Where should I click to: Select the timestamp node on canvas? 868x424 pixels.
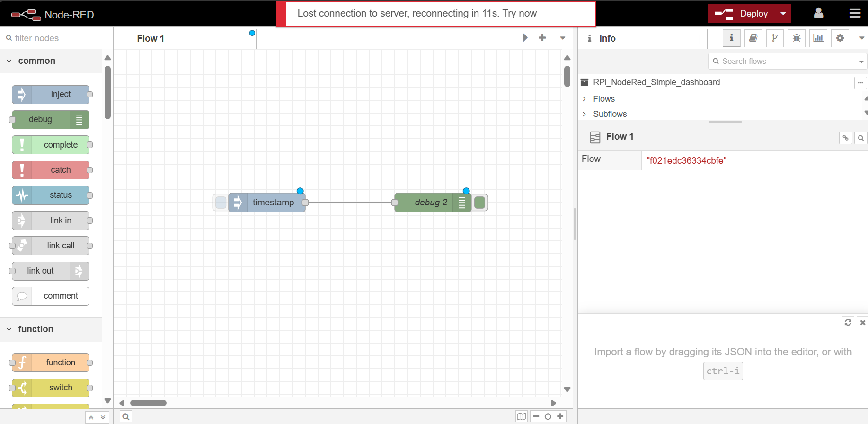tap(267, 203)
